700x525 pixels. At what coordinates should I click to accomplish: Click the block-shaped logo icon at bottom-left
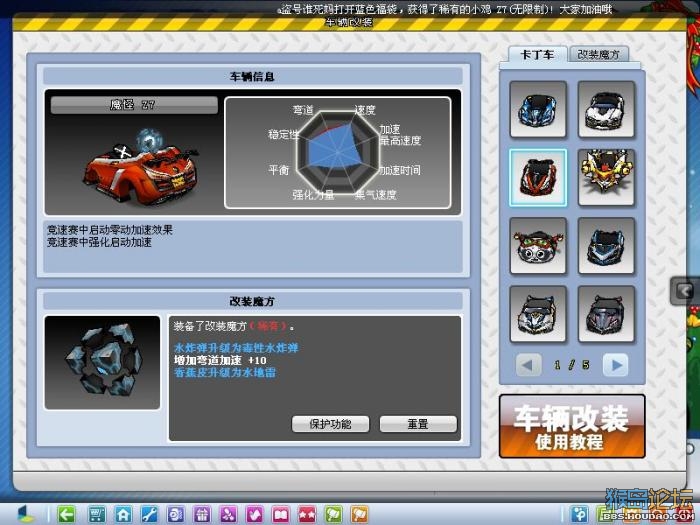coord(26,514)
